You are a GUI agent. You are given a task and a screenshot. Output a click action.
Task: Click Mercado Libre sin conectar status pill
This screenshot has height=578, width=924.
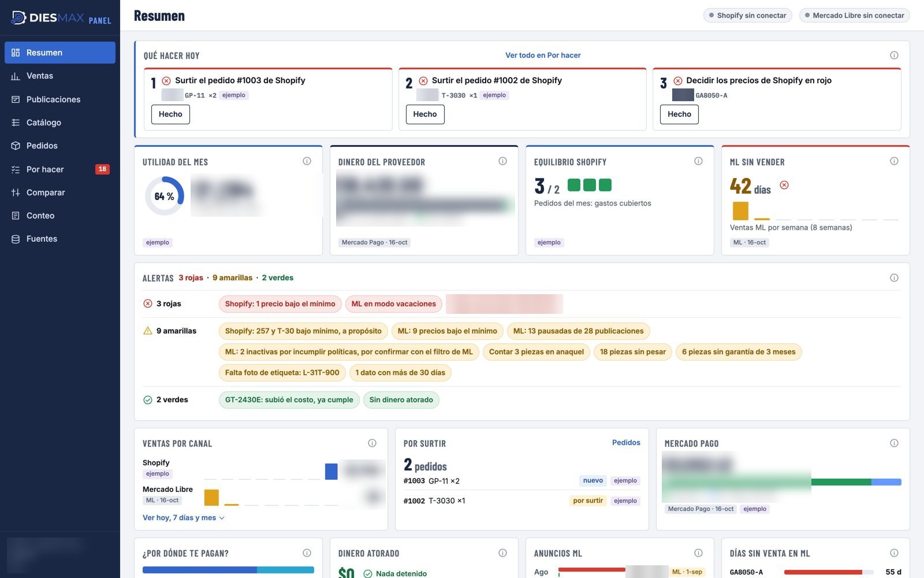tap(854, 16)
